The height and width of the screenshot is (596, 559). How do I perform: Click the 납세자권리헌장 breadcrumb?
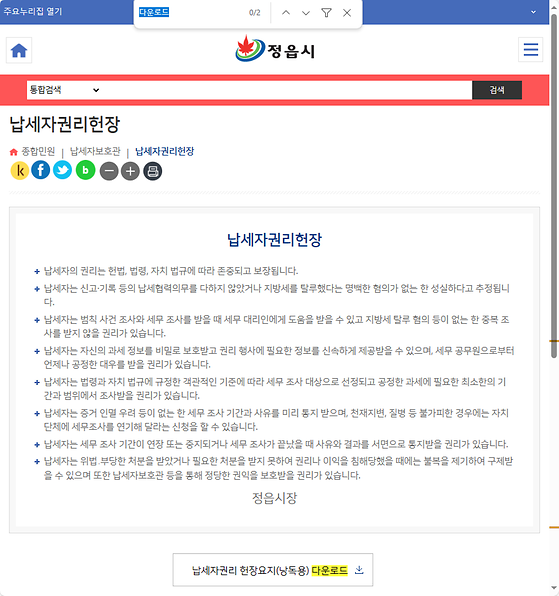point(165,151)
